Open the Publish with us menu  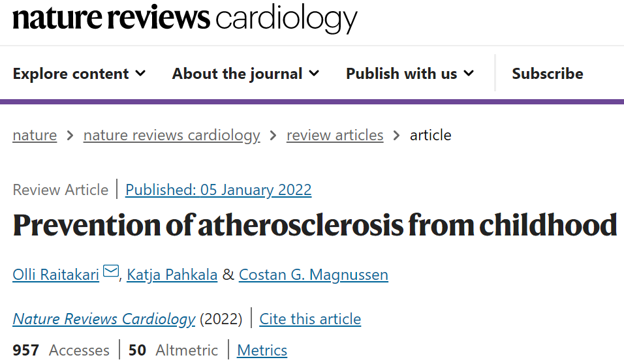(x=410, y=74)
